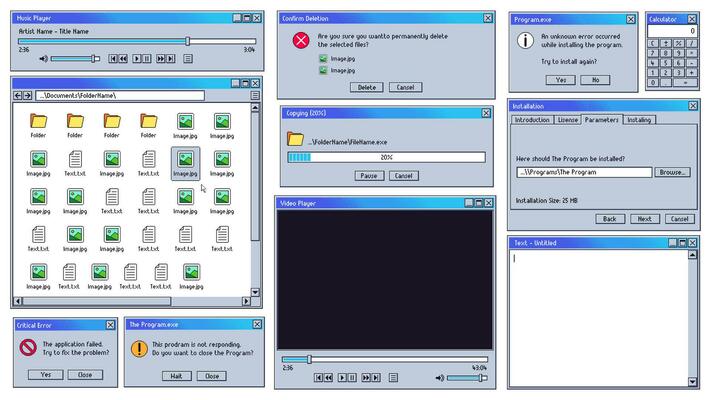The width and height of the screenshot is (711, 400).
Task: Click the file explorer scroll up arrow
Action: (255, 108)
